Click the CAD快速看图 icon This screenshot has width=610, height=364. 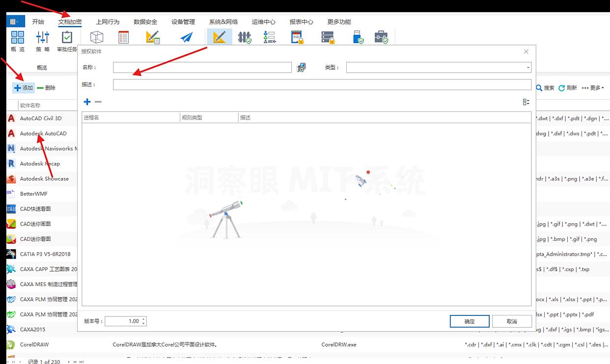11,209
